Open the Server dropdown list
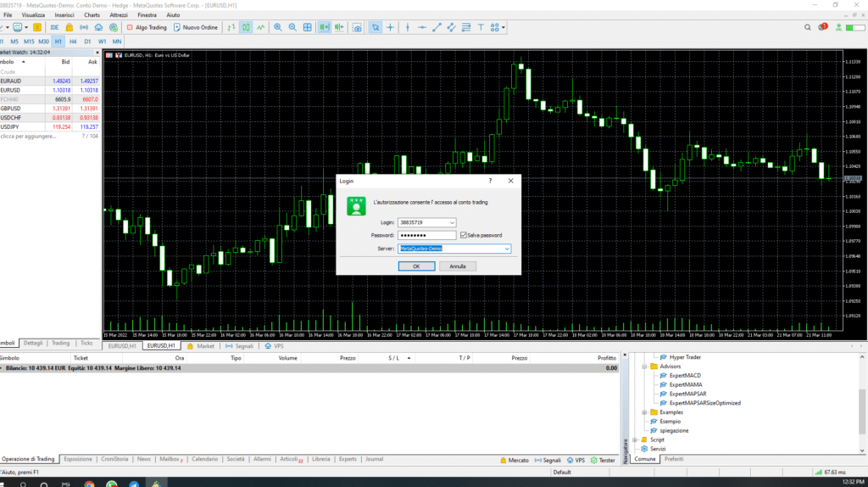The width and height of the screenshot is (868, 487). pyautogui.click(x=507, y=249)
